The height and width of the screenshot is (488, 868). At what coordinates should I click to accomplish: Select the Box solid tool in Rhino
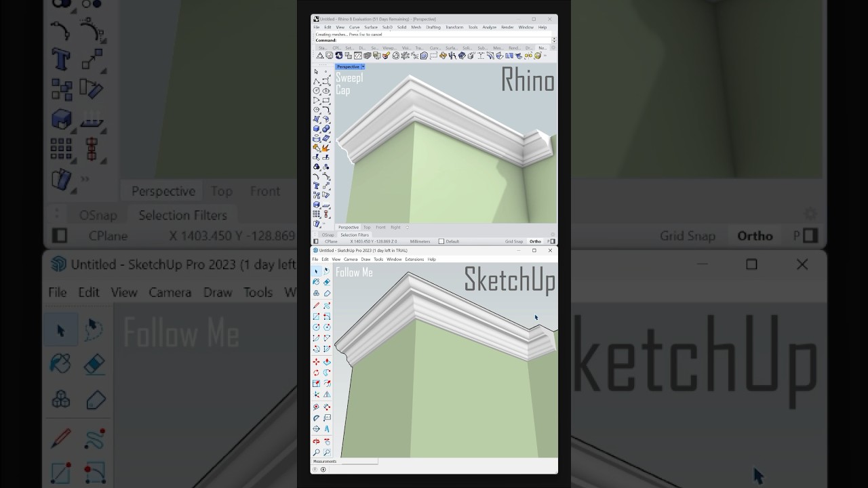coord(316,128)
